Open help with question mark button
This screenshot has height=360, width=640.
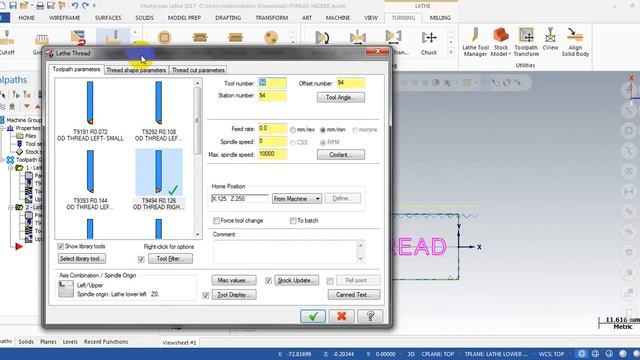pos(370,316)
